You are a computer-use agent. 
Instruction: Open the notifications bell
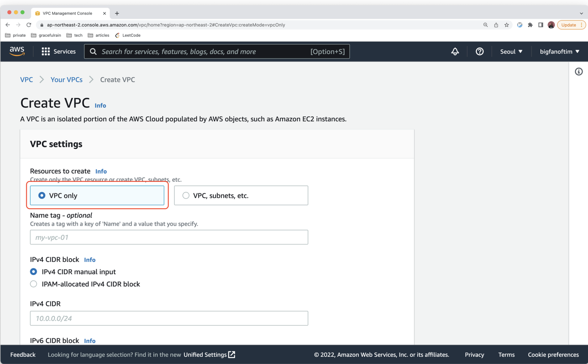[455, 51]
